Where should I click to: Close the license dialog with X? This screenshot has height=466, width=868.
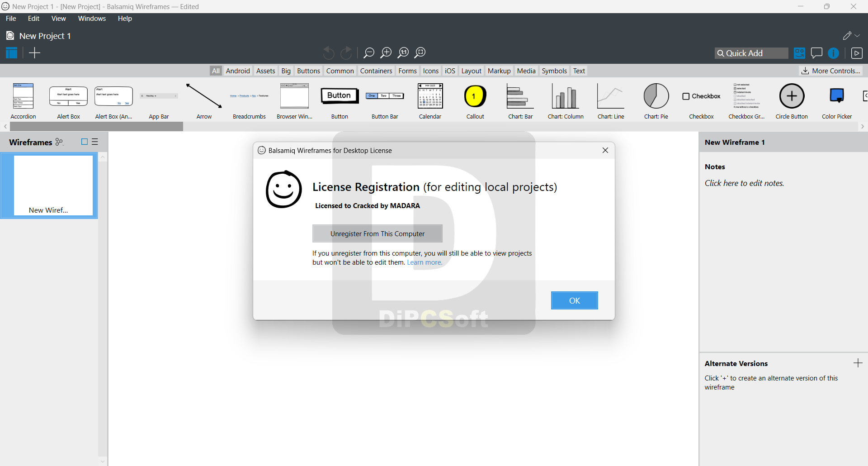(x=605, y=150)
